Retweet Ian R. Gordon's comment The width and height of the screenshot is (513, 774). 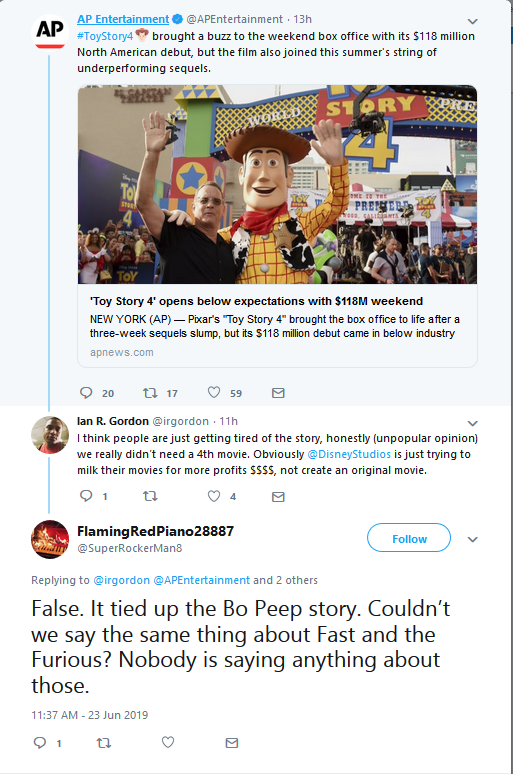point(150,496)
